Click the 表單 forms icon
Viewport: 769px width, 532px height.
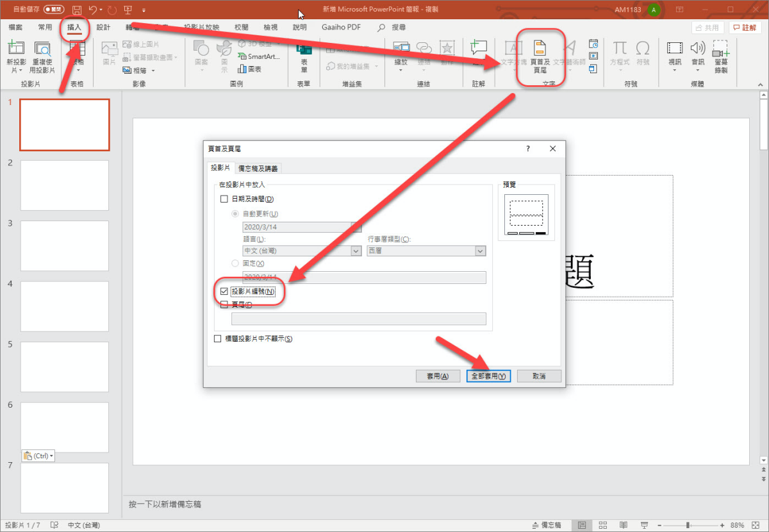[304, 49]
